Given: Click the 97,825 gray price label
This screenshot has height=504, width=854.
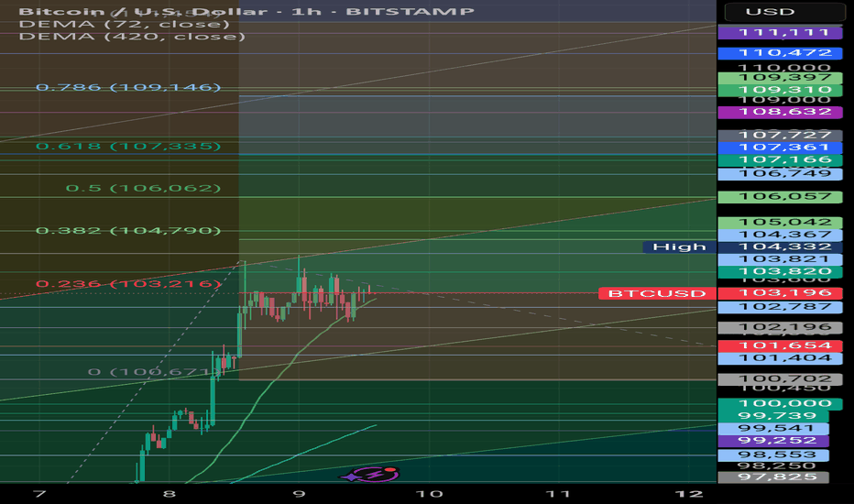Looking at the screenshot, I should pyautogui.click(x=773, y=477).
